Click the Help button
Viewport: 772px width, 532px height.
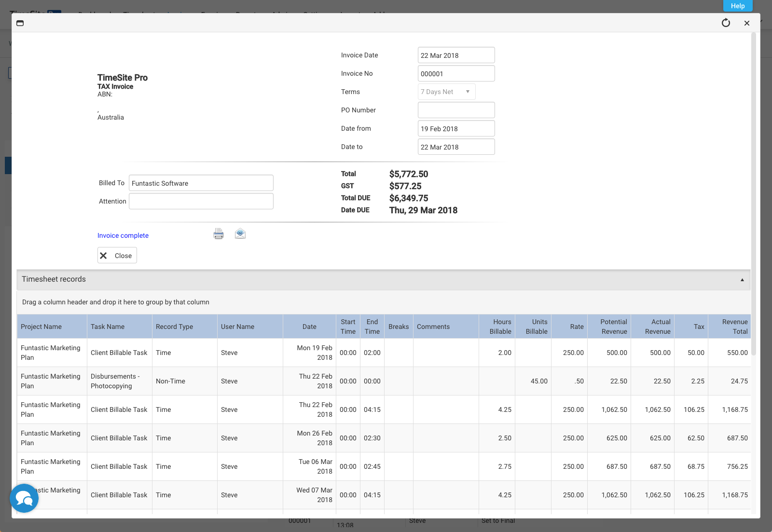pyautogui.click(x=738, y=6)
